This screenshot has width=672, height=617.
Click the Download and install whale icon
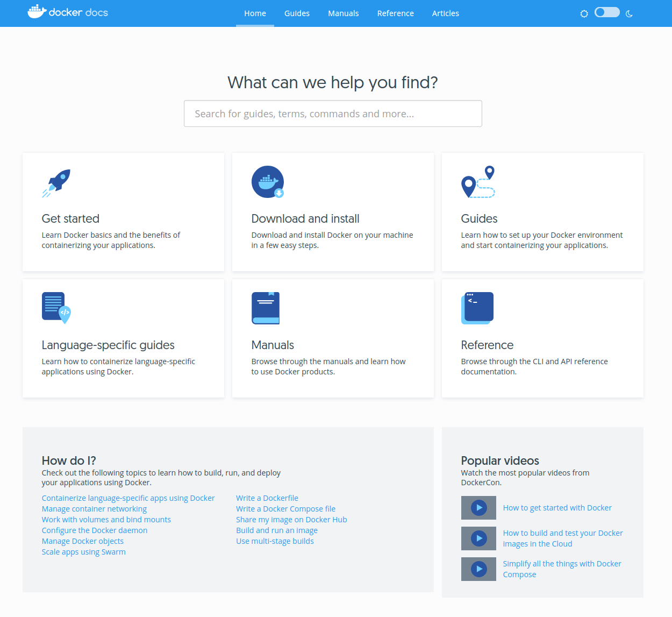(268, 182)
